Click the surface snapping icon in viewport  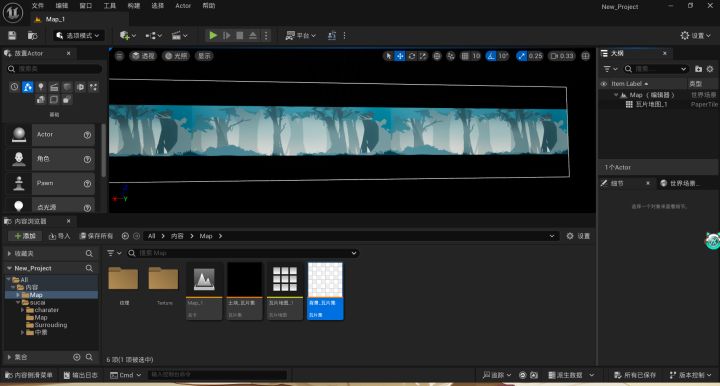[x=450, y=56]
